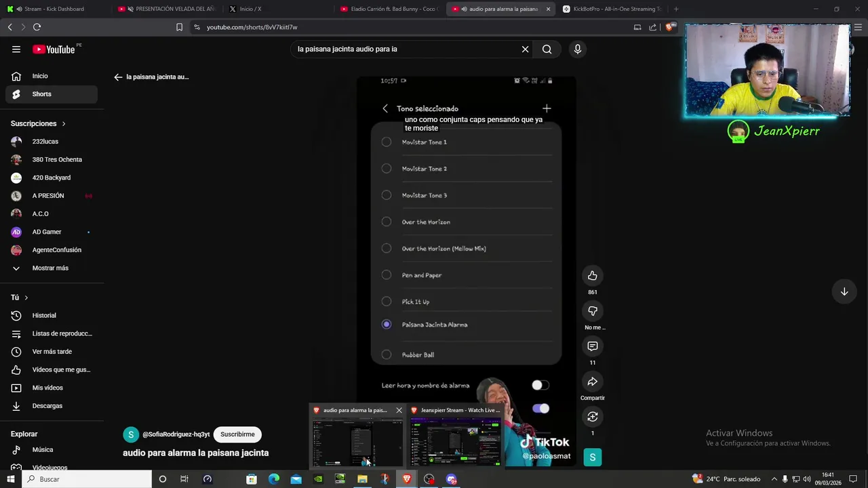Select the Pick It Up radio button
Image resolution: width=868 pixels, height=488 pixels.
click(x=387, y=302)
